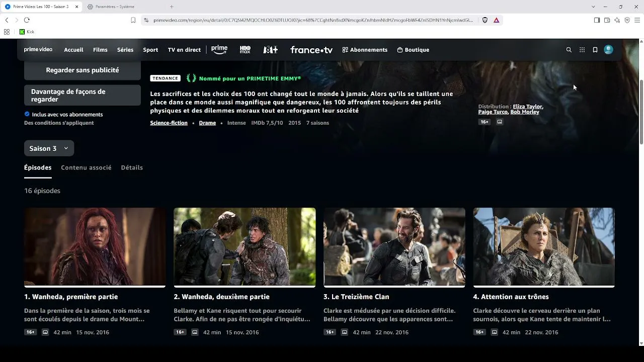
Task: Open the profile avatar menu
Action: [x=608, y=50]
